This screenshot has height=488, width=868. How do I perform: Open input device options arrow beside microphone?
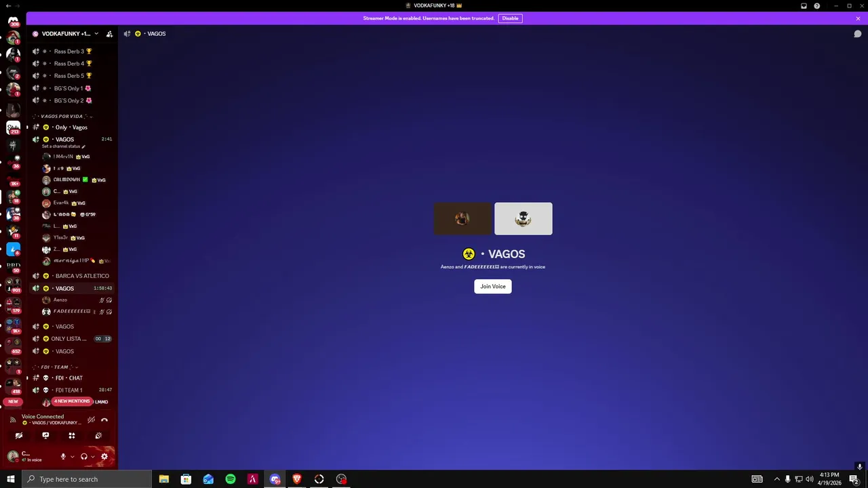71,457
